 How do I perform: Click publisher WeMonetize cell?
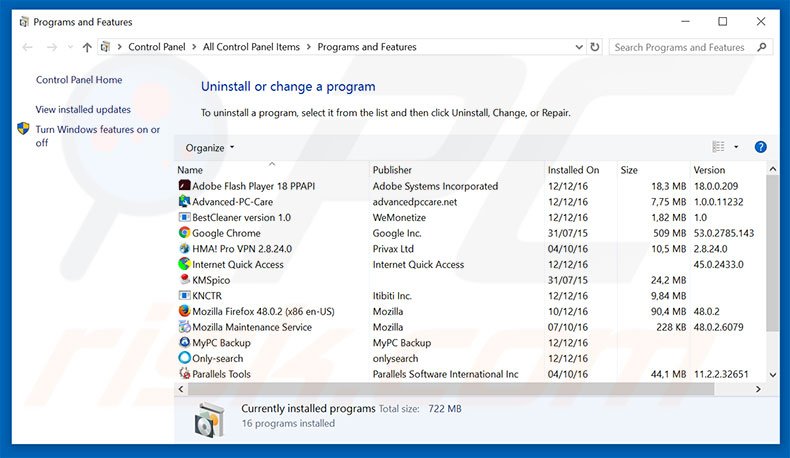pos(399,217)
